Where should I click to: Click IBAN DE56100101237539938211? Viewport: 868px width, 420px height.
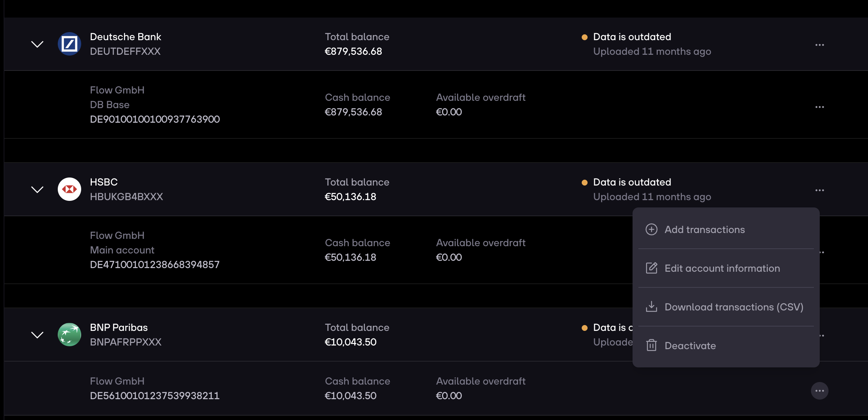click(x=155, y=396)
